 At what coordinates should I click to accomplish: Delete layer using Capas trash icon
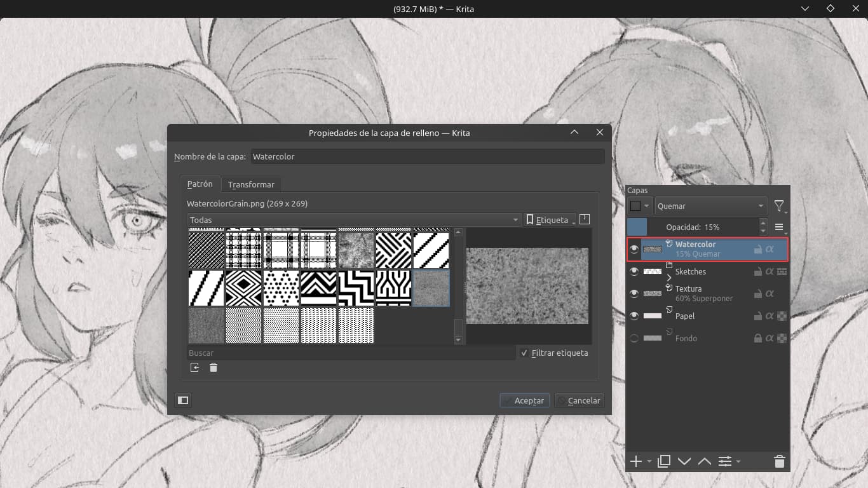click(780, 461)
